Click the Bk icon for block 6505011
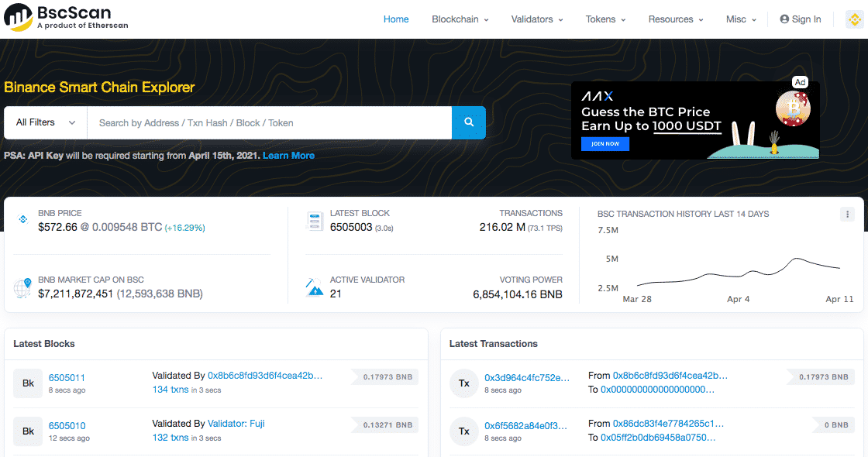The image size is (868, 457). [28, 383]
